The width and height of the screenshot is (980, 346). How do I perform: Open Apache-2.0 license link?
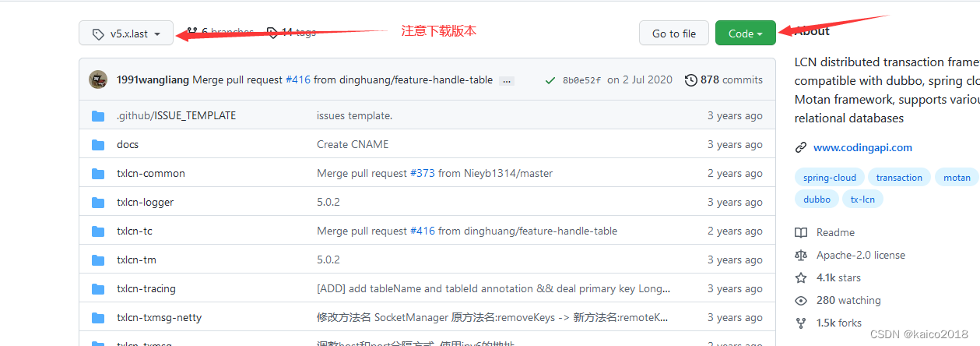[x=861, y=255]
